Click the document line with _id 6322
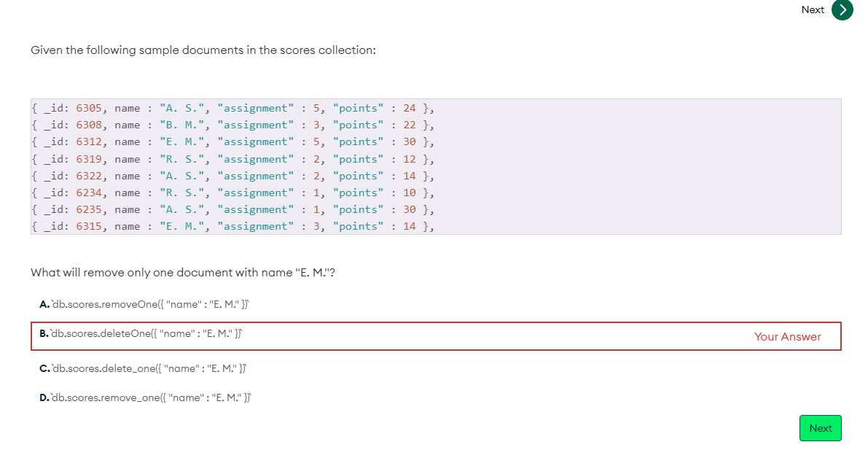868x458 pixels. point(233,176)
